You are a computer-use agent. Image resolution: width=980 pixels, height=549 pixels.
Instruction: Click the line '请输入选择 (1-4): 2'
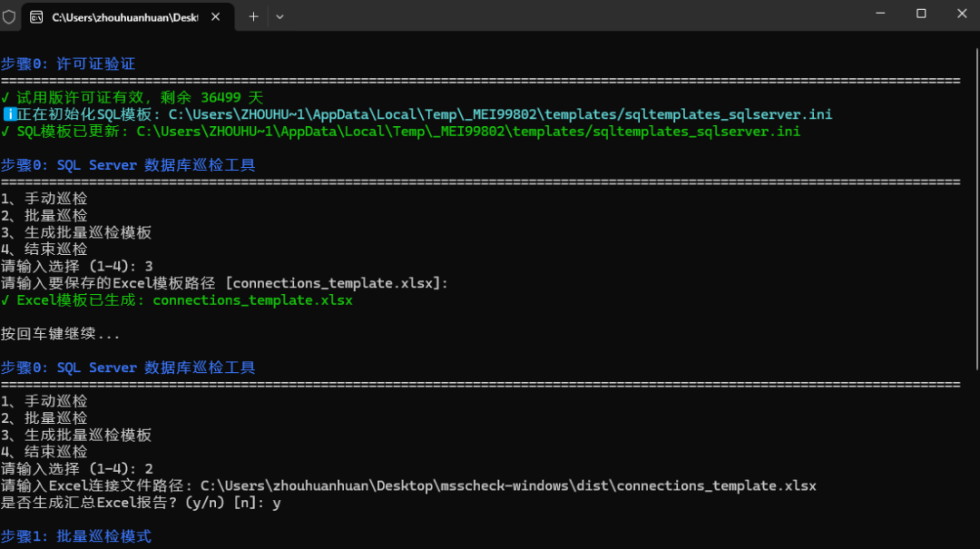(x=77, y=469)
